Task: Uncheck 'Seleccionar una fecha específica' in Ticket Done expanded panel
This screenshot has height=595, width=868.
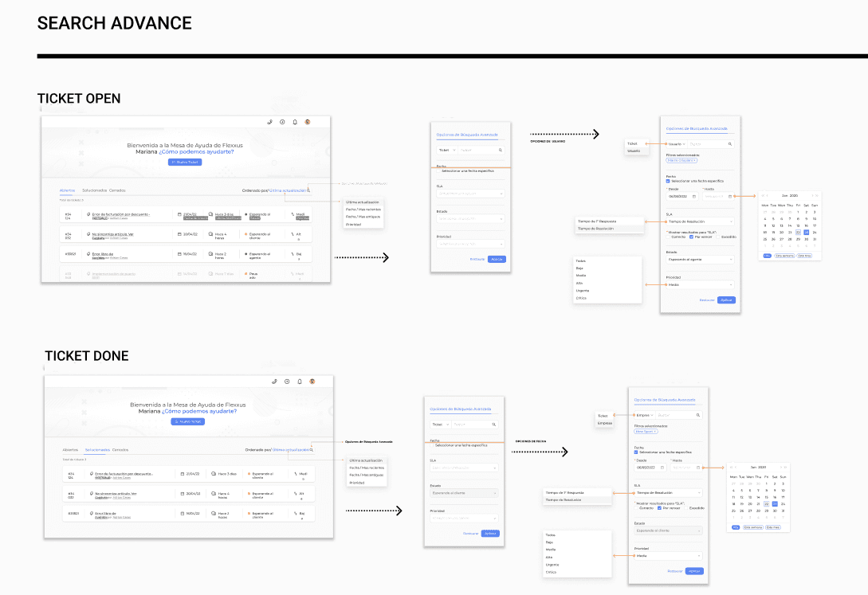Action: click(x=636, y=452)
